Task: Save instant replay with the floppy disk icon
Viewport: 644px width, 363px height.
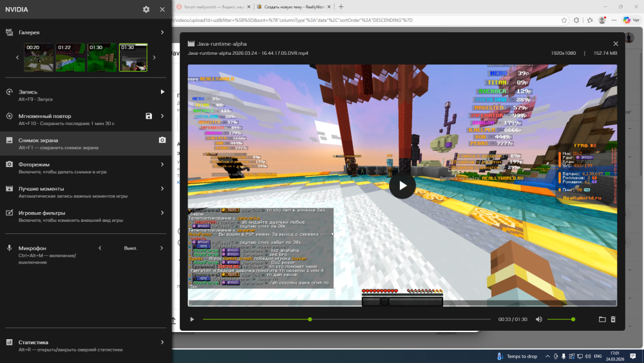Action: click(149, 116)
